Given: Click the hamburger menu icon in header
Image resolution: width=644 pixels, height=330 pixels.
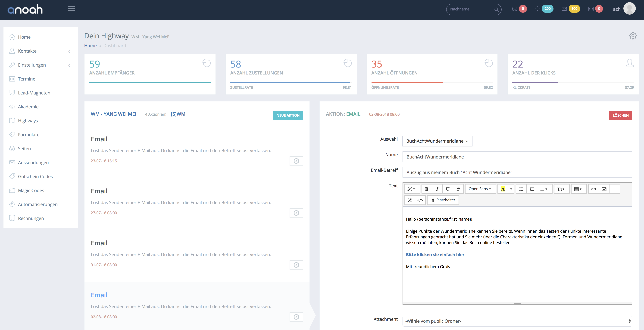Looking at the screenshot, I should pos(72,9).
